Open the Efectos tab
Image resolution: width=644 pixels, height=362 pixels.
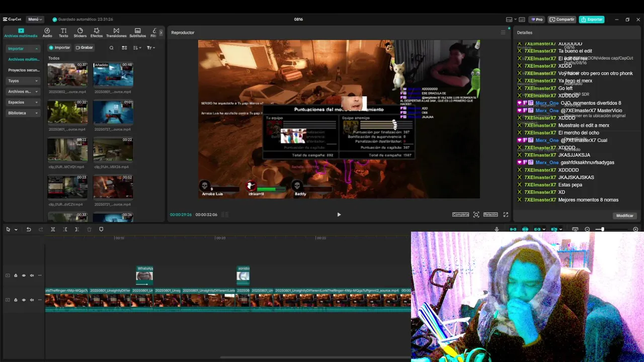point(97,33)
